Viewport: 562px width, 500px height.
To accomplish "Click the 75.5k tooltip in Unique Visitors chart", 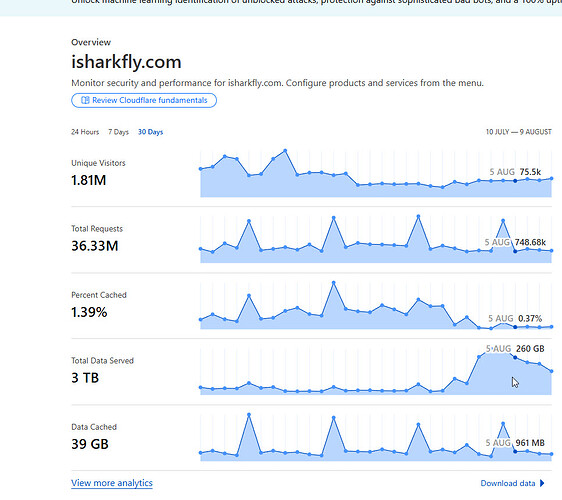I will click(x=515, y=172).
